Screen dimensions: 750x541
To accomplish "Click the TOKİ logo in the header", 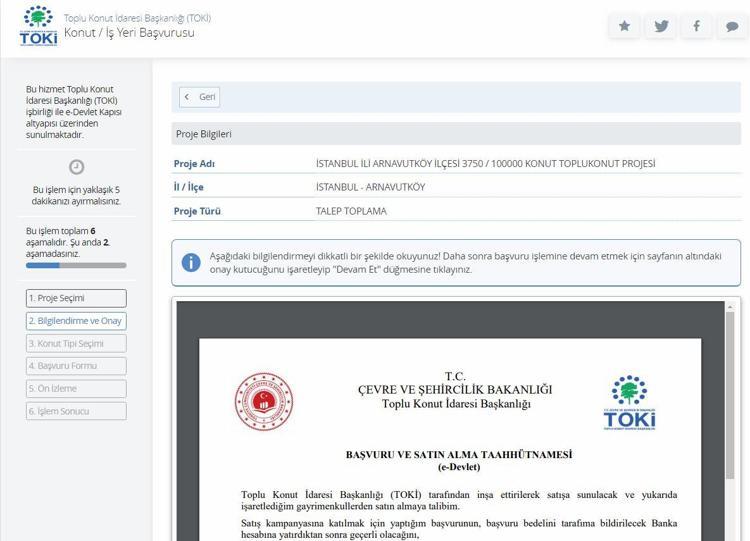I will pyautogui.click(x=38, y=26).
